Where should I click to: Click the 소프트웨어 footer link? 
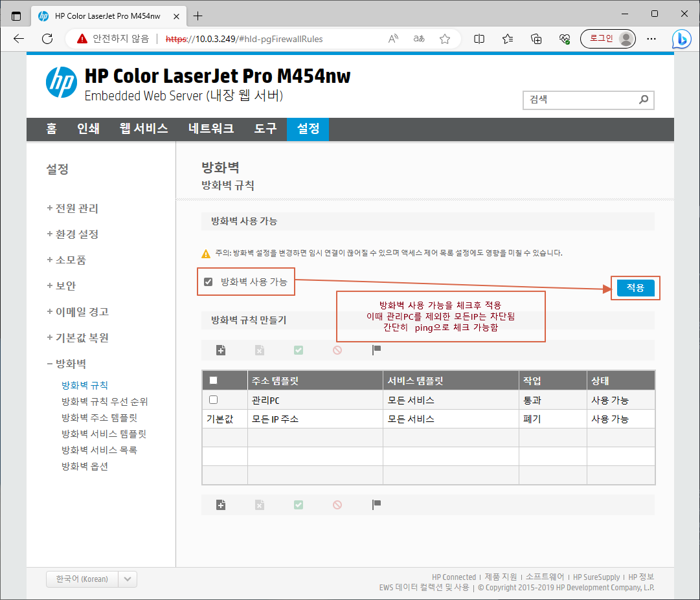tap(545, 577)
